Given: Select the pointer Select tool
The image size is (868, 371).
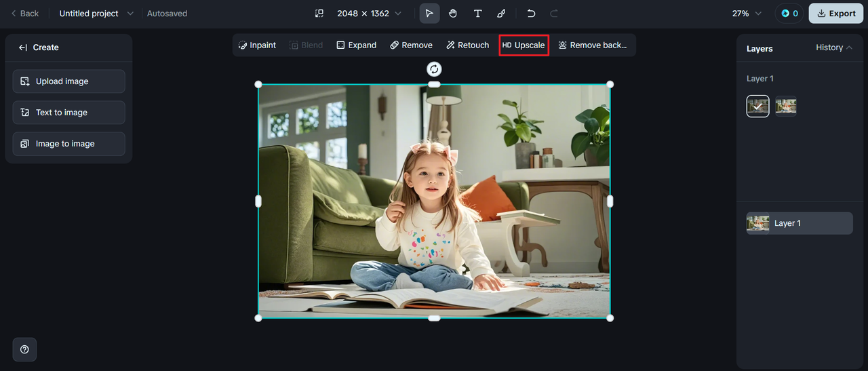Looking at the screenshot, I should pos(429,14).
